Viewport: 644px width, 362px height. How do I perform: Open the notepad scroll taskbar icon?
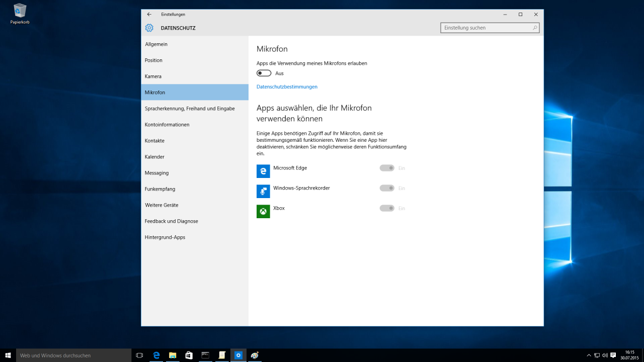coord(222,355)
